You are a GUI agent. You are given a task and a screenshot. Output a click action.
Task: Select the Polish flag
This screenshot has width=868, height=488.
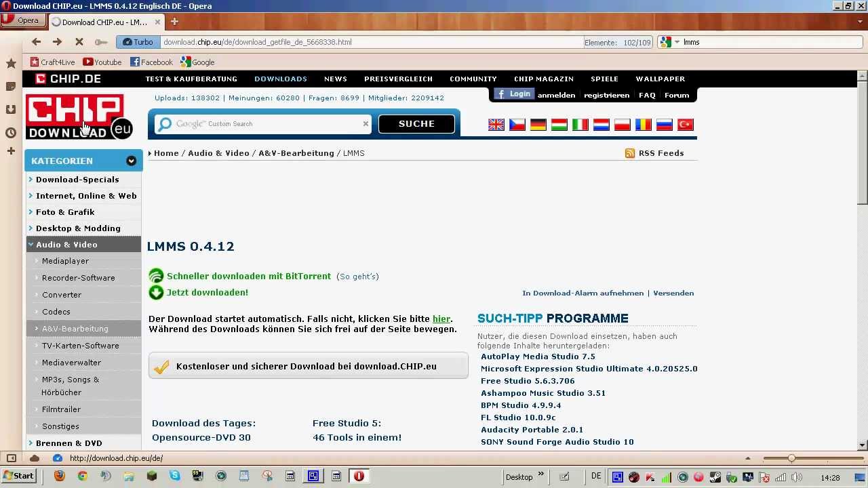(x=623, y=125)
